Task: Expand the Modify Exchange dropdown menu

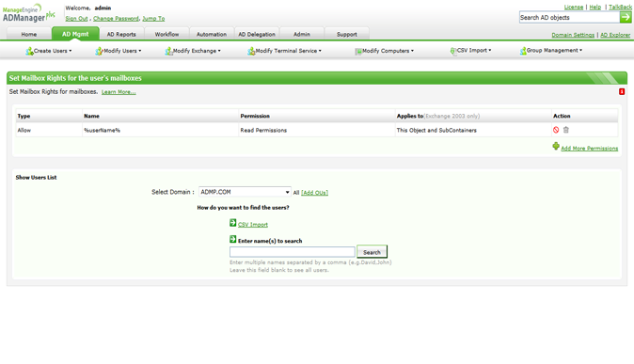Action: [x=219, y=51]
